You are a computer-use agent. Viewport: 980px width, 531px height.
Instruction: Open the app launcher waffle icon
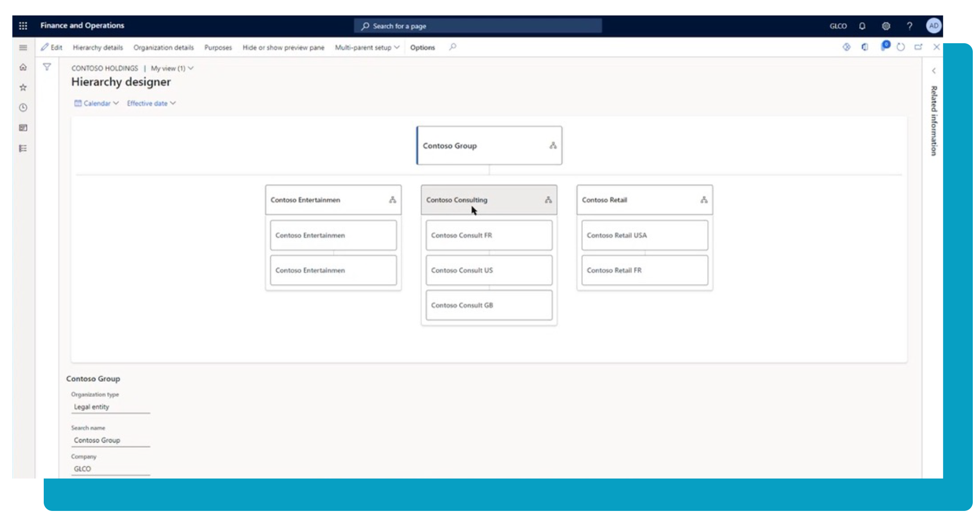tap(23, 26)
